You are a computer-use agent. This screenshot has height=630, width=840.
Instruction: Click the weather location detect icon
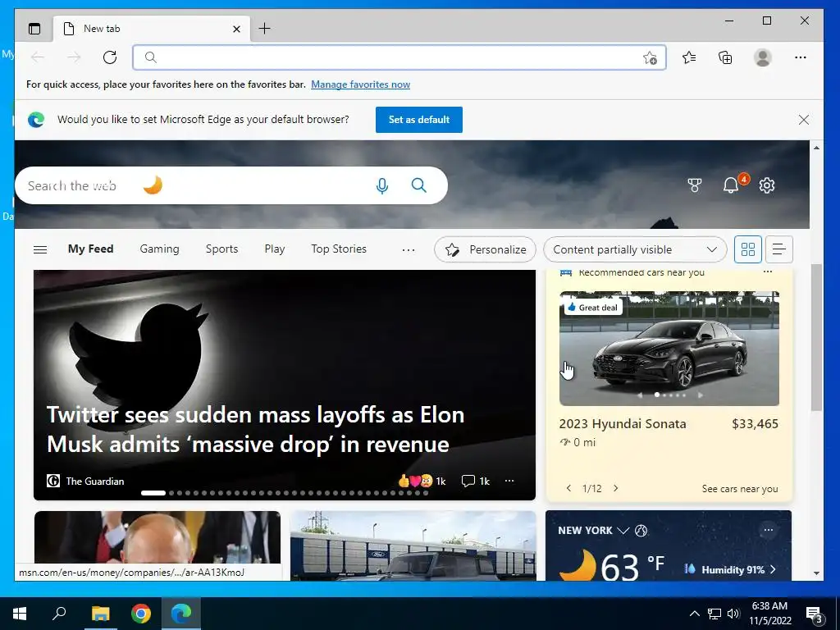[x=641, y=531]
